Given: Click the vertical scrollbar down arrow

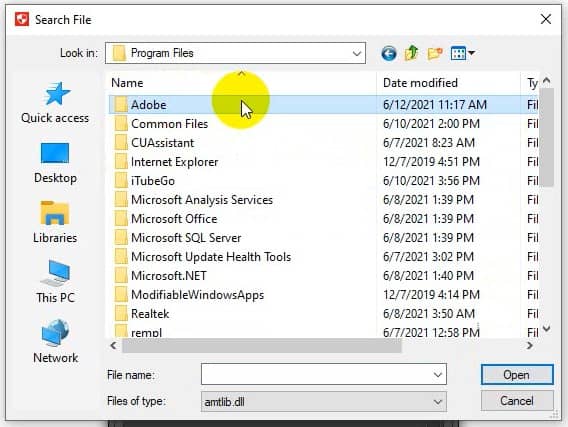Looking at the screenshot, I should pyautogui.click(x=547, y=329).
